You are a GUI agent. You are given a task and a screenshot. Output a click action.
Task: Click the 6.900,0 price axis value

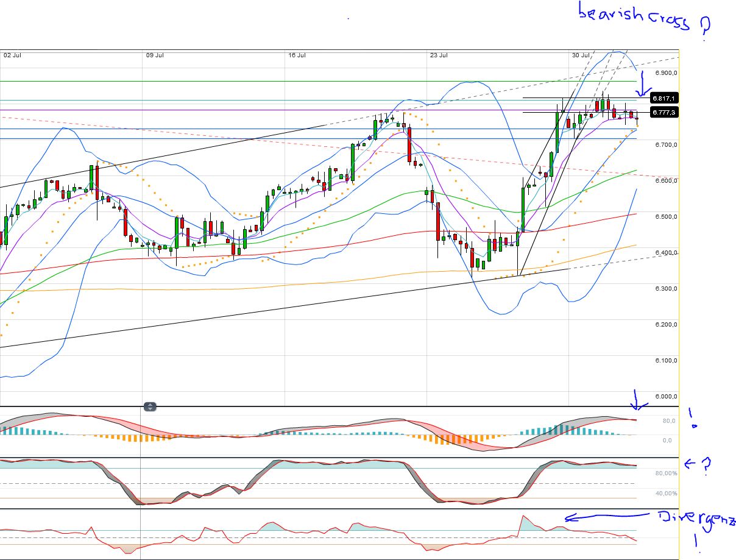[665, 73]
